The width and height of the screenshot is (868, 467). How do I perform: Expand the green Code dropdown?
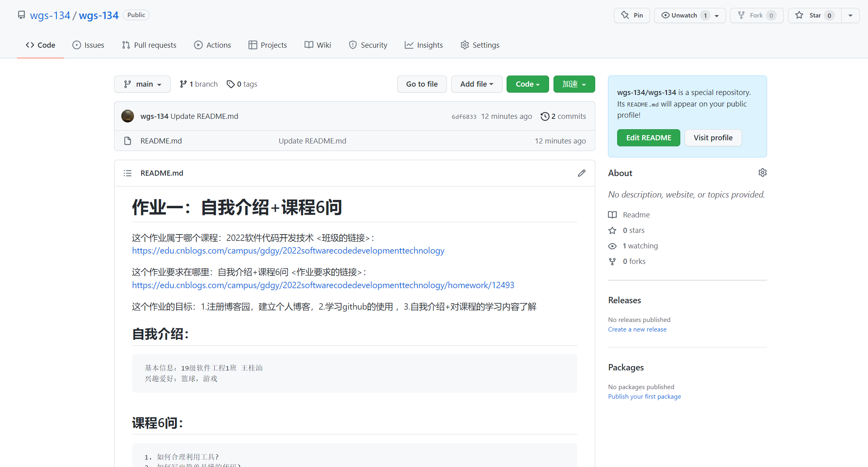527,84
